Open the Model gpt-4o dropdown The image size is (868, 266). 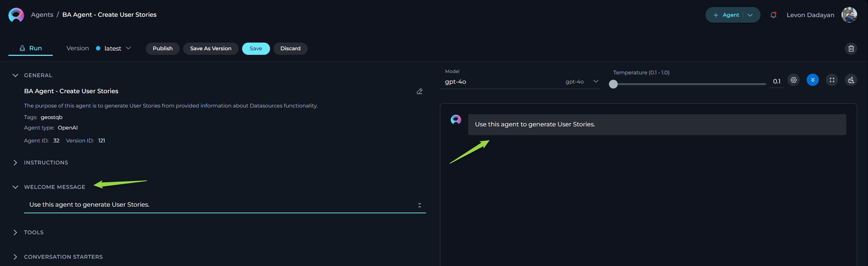[519, 82]
